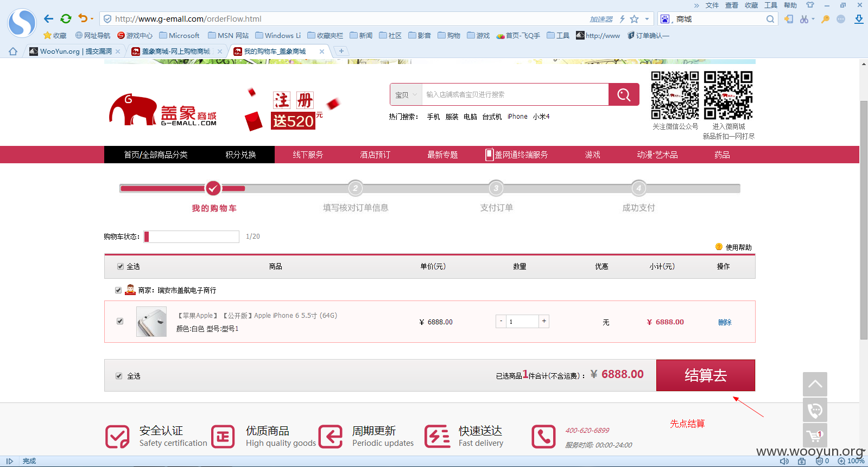Open the 酒店预订 navigation link
868x467 pixels.
(x=375, y=155)
